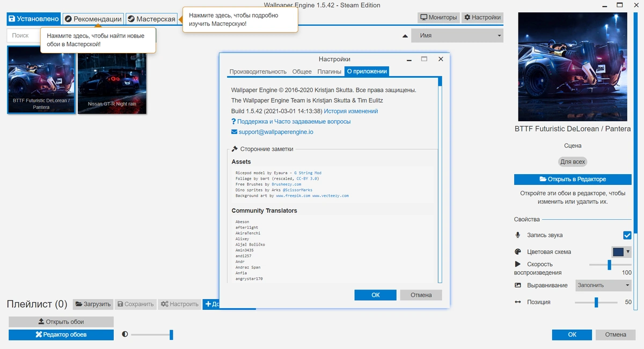The height and width of the screenshot is (349, 644).
Task: Click Открыть в Редакторе button
Action: pyautogui.click(x=573, y=179)
